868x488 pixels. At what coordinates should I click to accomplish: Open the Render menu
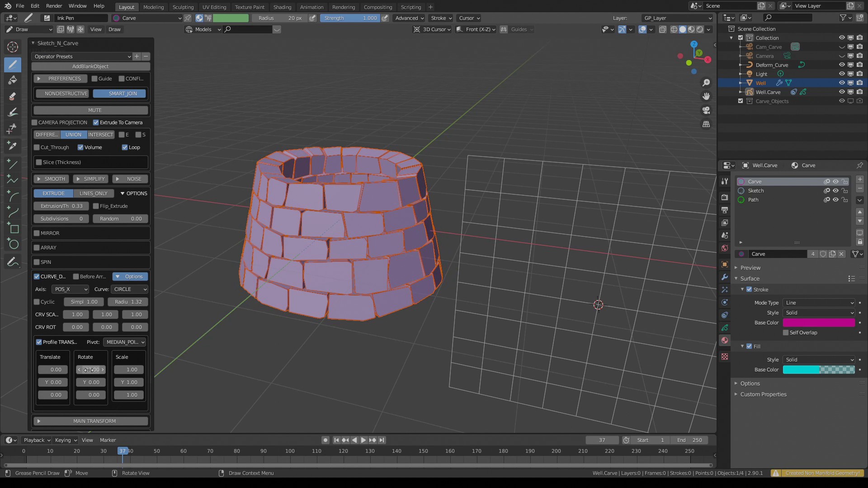[x=54, y=6]
